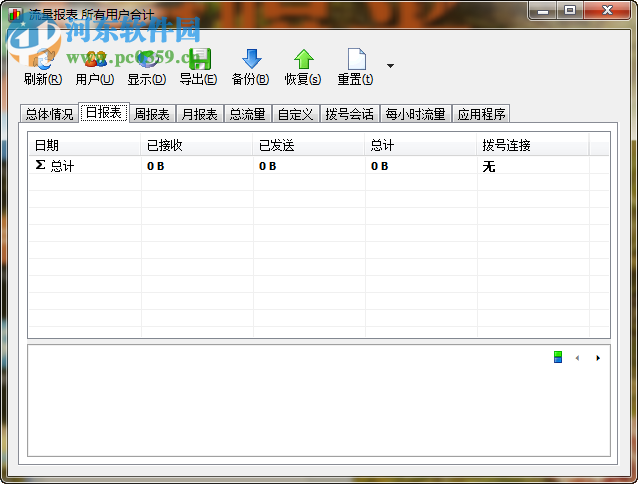Click the green-blue chart legend icon
Image resolution: width=638 pixels, height=484 pixels.
558,358
